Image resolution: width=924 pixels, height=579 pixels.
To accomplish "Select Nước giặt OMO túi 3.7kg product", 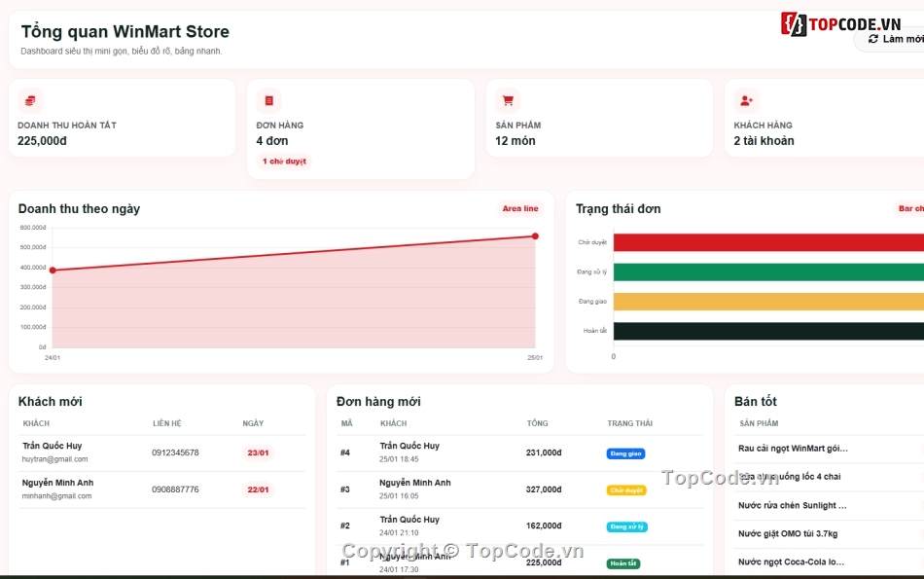I will 788,533.
